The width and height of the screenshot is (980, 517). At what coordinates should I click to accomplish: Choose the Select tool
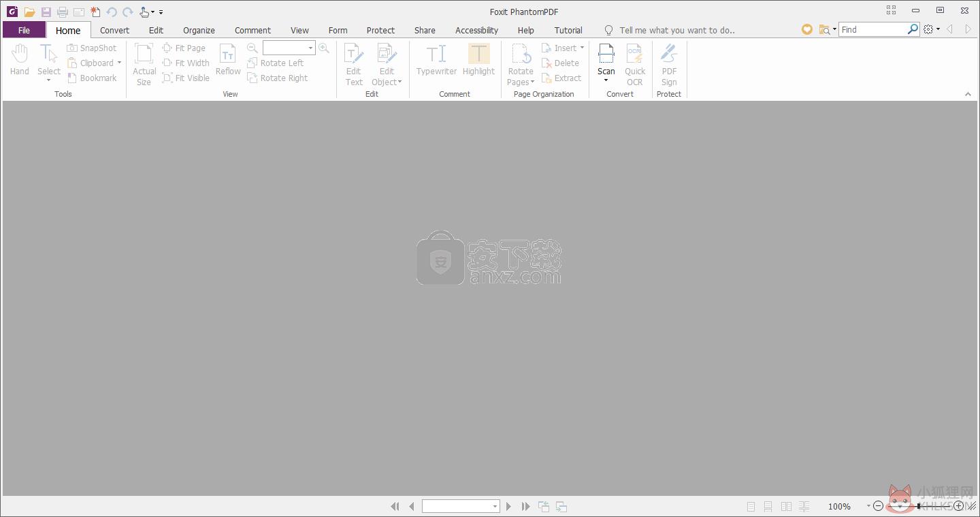pos(49,63)
